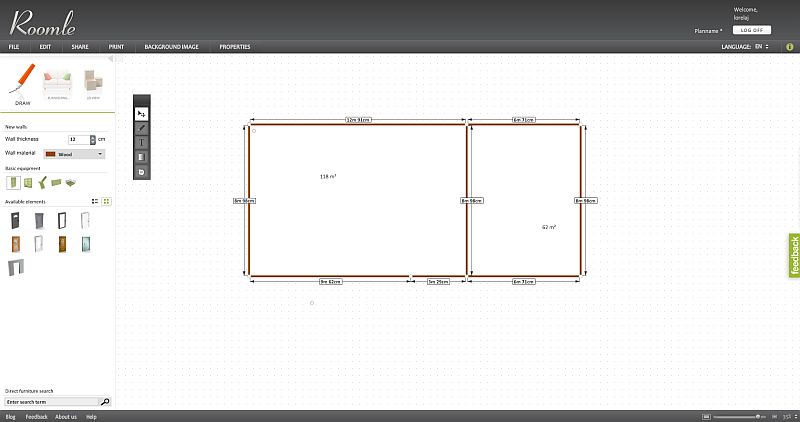Pick the plain grey door element
Image resolution: width=800 pixels, height=422 pixels.
[39, 220]
